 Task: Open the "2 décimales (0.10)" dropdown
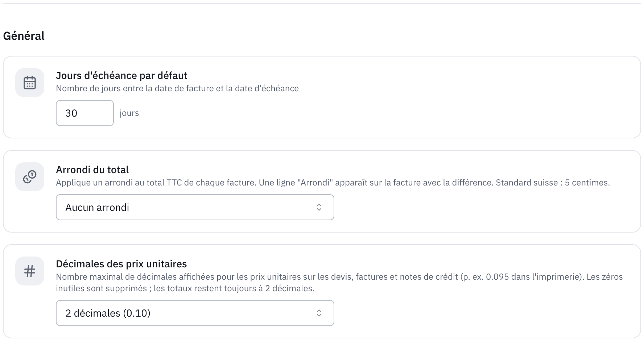(x=195, y=313)
